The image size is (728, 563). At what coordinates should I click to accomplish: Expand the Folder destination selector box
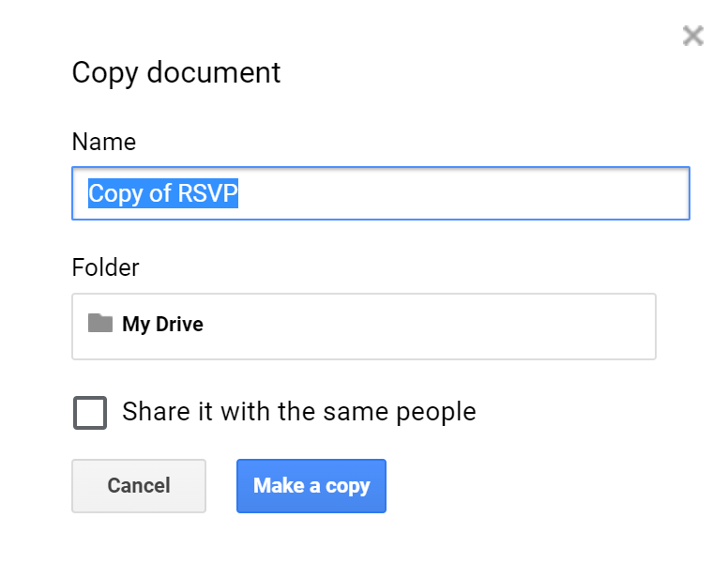363,327
